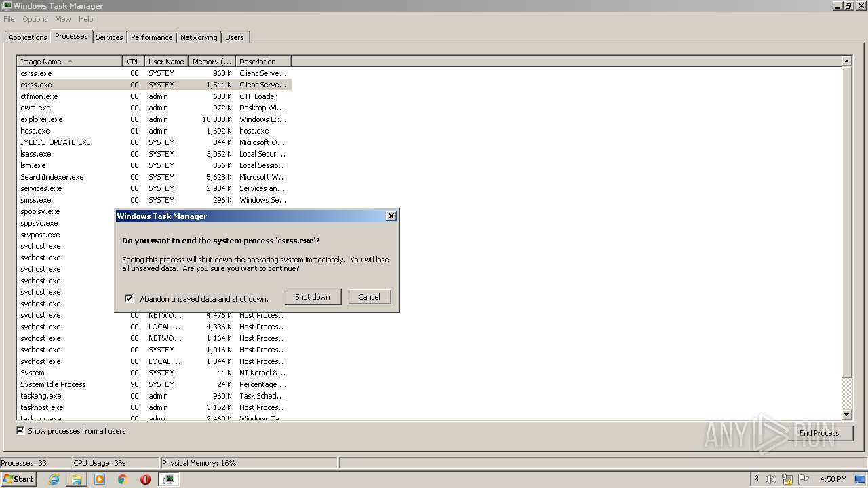This screenshot has width=868, height=488.
Task: Launch Windows Media Player from taskbar
Action: point(100,479)
